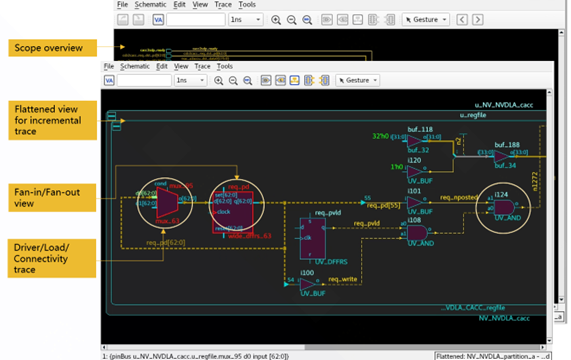Collapse the u_regfile scope box handle

[117, 126]
